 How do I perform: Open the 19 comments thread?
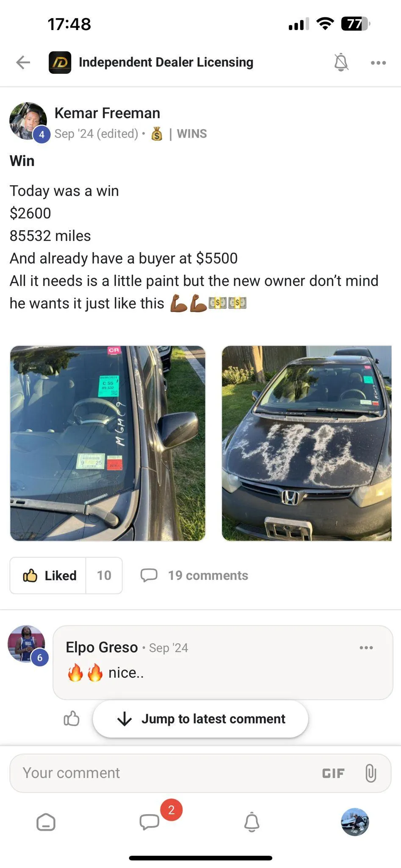[194, 575]
